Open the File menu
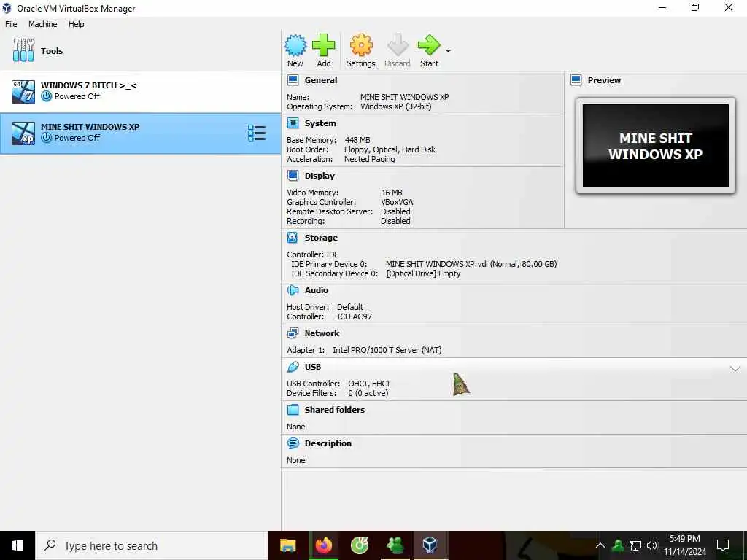 [x=11, y=24]
